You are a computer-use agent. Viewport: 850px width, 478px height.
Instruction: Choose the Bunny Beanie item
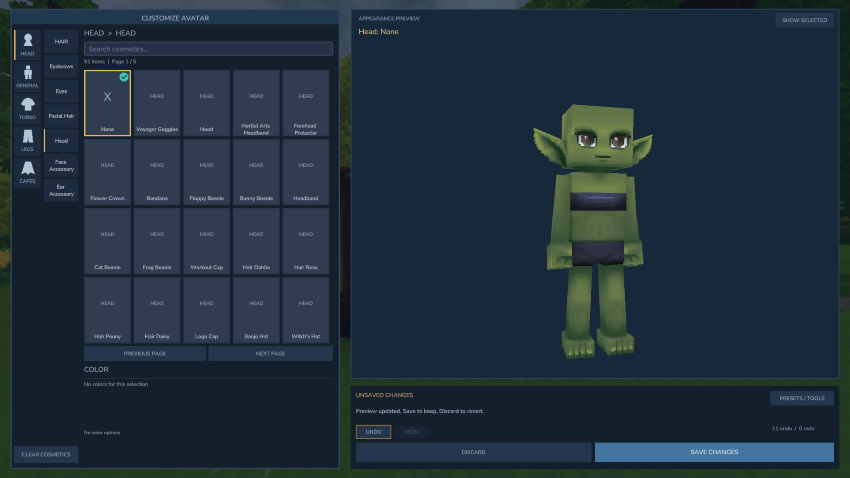coord(256,172)
